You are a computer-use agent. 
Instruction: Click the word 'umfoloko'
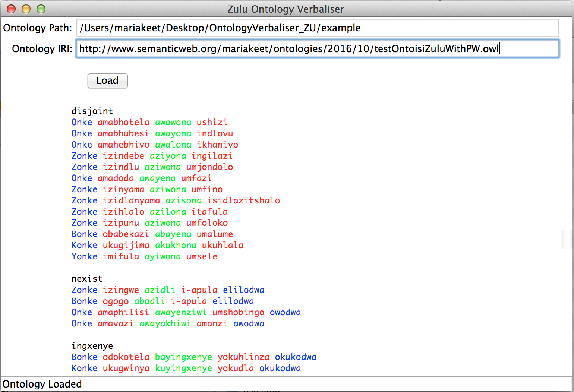pyautogui.click(x=207, y=223)
